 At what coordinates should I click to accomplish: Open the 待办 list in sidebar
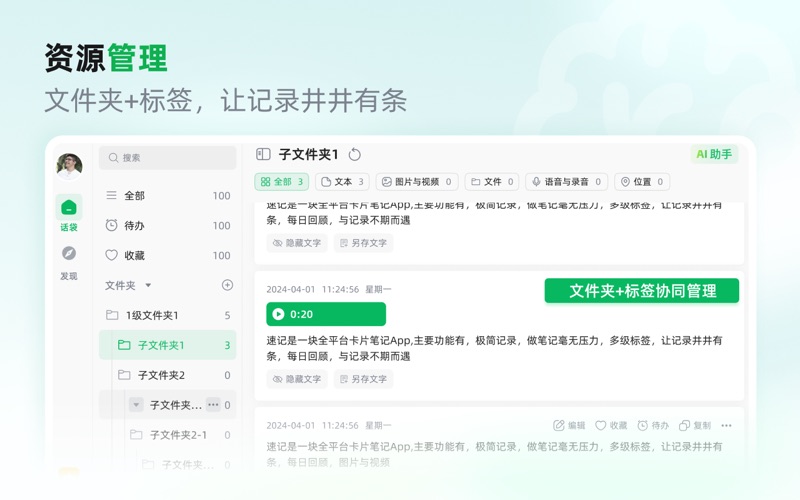pos(134,226)
